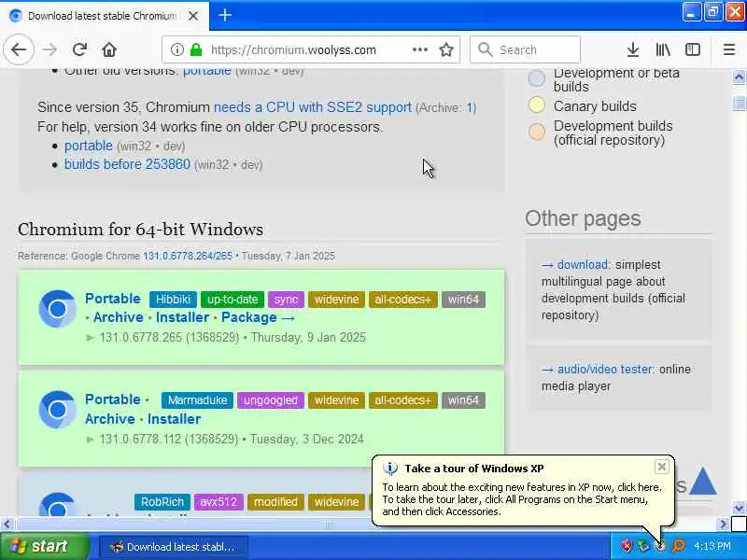Viewport: 747px width, 560px height.
Task: Go back with the browser back arrow
Action: click(19, 49)
